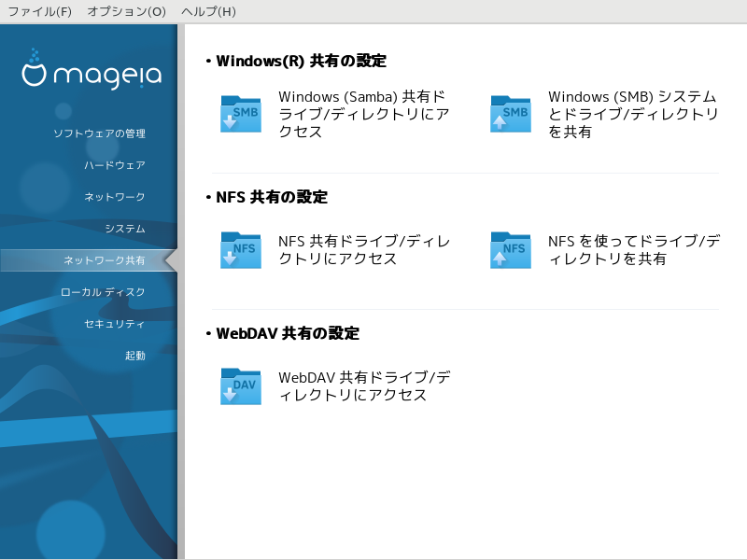This screenshot has width=747, height=560.
Task: Select the ソフトウェアの管理 category
Action: pyautogui.click(x=99, y=133)
